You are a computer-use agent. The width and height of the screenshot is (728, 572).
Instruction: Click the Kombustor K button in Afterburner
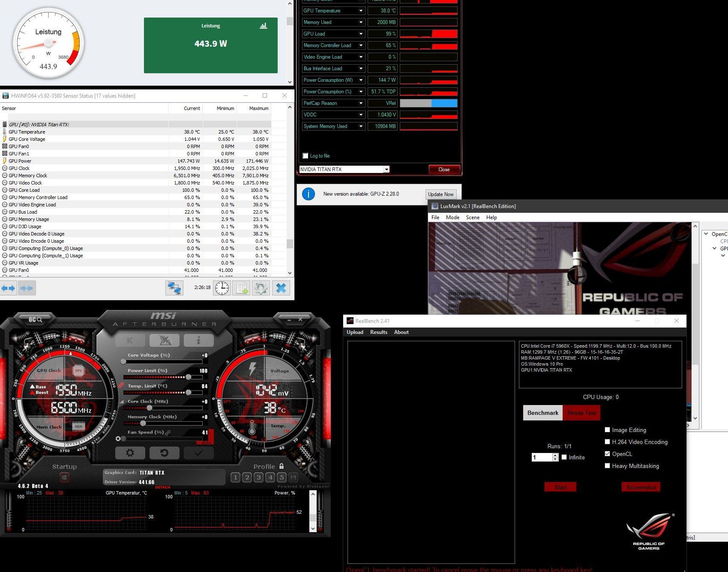130,340
